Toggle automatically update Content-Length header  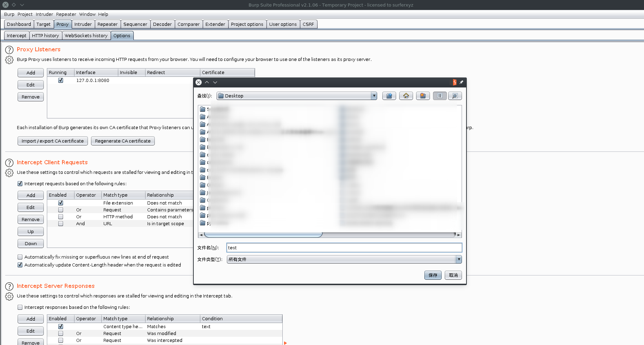point(20,265)
